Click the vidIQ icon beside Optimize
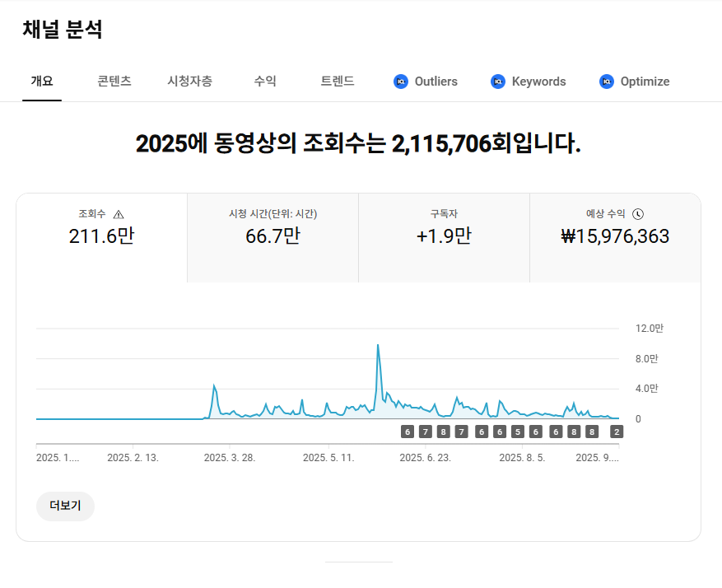 pyautogui.click(x=607, y=82)
